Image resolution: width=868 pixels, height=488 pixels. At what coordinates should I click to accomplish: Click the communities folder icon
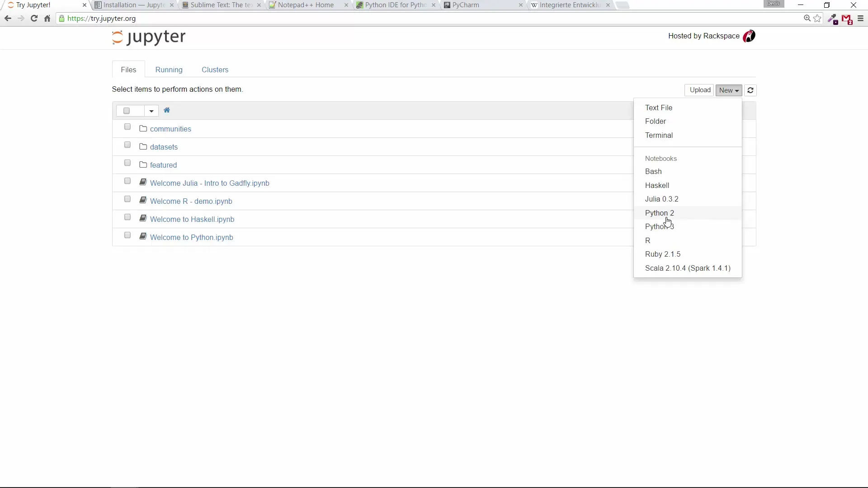pyautogui.click(x=143, y=128)
